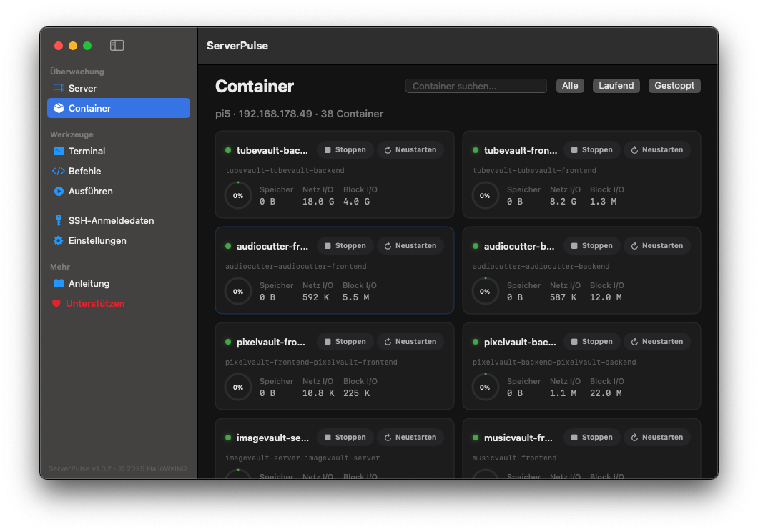Viewport: 758px width, 532px height.
Task: Select the audiocutter-fr... card title
Action: [x=272, y=246]
